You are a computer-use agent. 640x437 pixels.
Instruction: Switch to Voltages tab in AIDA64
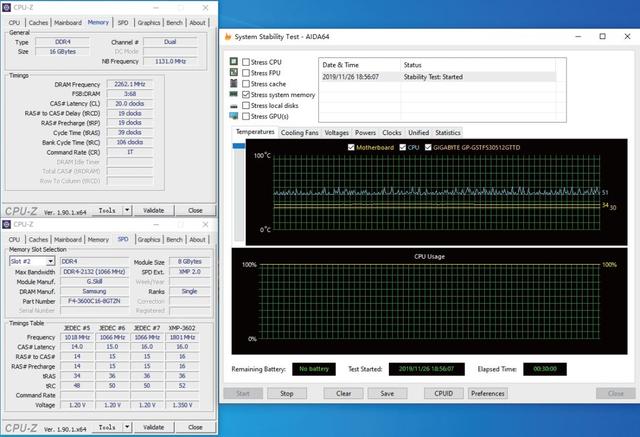click(337, 133)
